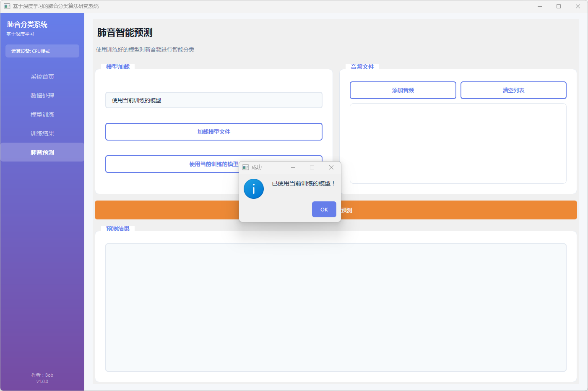Click the orange 预测 start button
Screen dimensions: 588x391
tap(419, 210)
